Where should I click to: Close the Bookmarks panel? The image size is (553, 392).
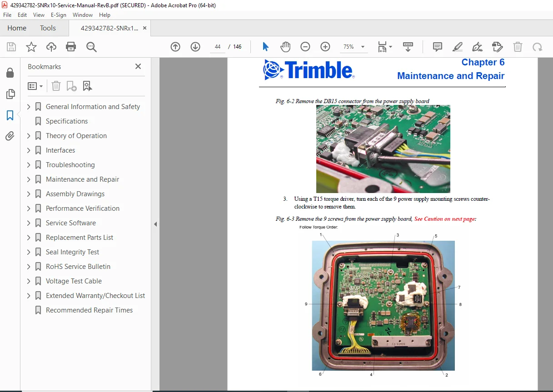[138, 66]
